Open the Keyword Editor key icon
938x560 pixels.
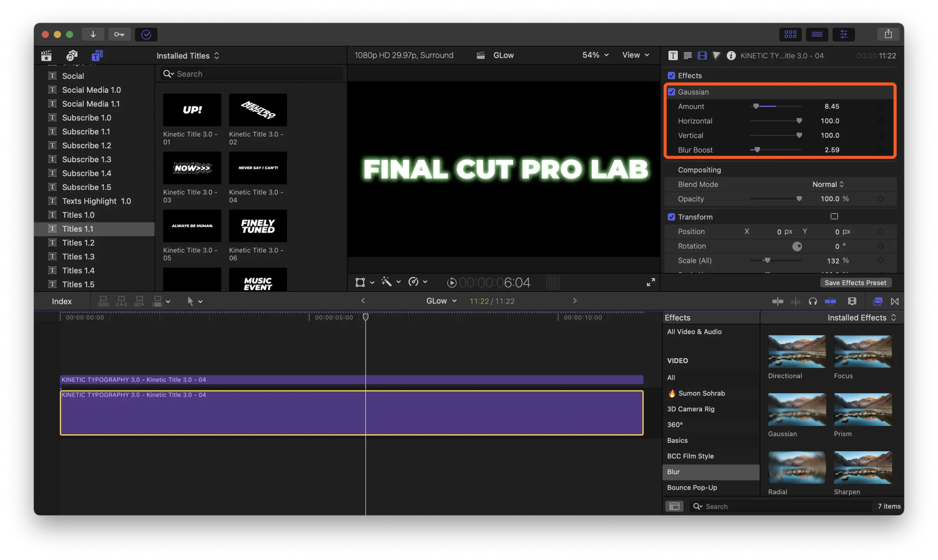pos(119,34)
